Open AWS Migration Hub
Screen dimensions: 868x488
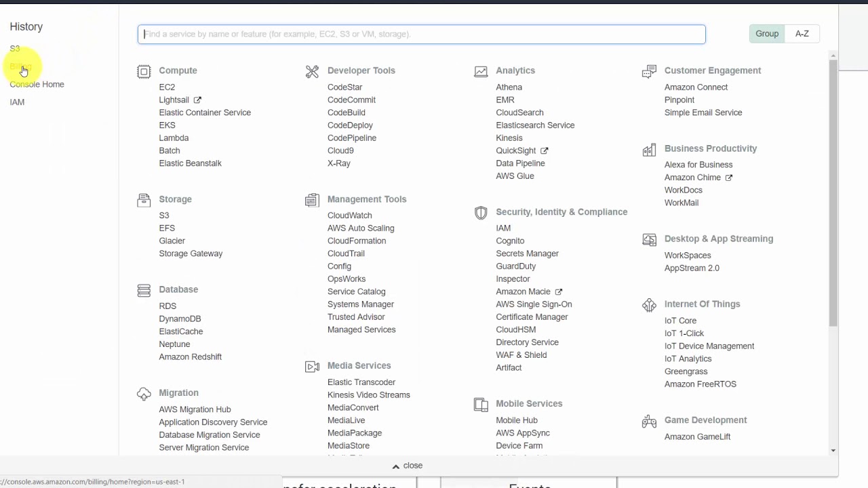[x=195, y=409]
